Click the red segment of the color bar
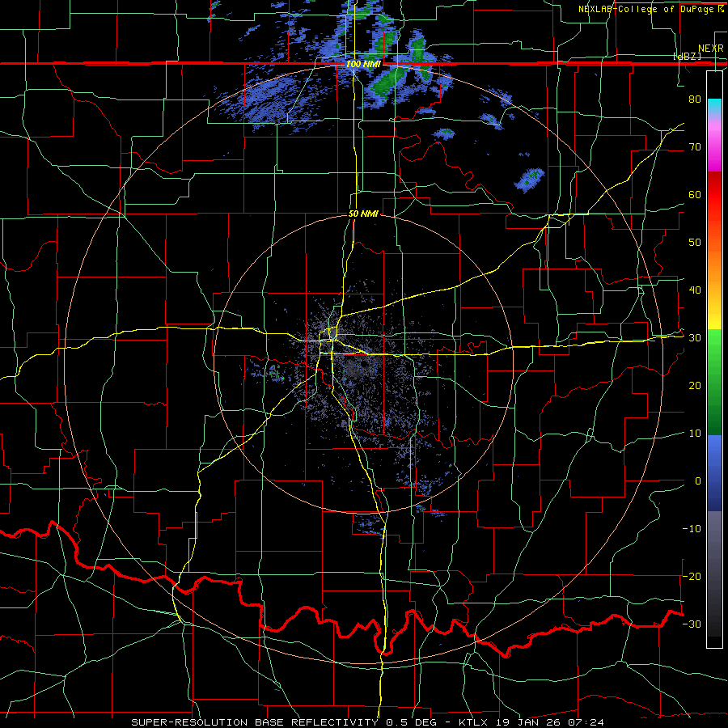The width and height of the screenshot is (728, 728). pos(714,195)
